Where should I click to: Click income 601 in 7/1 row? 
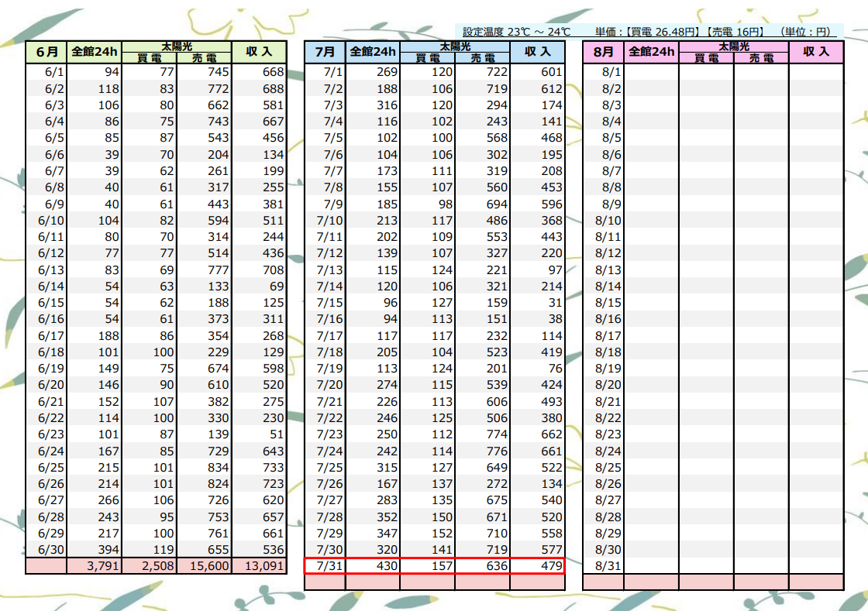coord(537,72)
